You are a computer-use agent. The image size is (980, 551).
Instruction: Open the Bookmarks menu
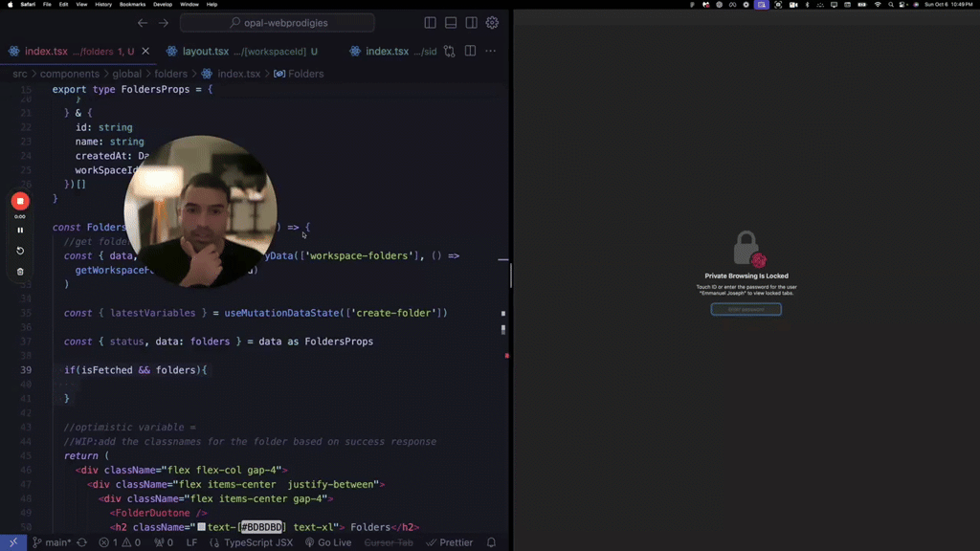[132, 5]
